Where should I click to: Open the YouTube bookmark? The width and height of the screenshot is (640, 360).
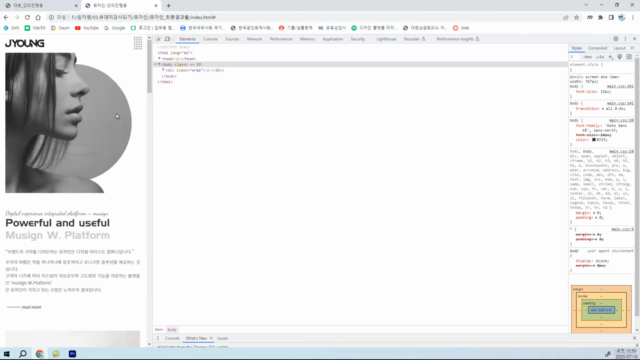(87, 28)
